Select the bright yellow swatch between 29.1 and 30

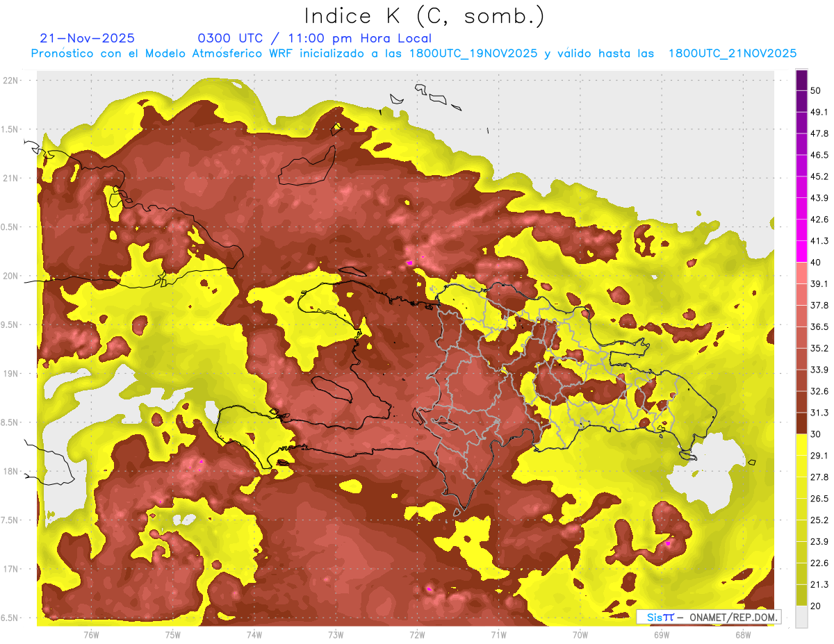coord(801,445)
